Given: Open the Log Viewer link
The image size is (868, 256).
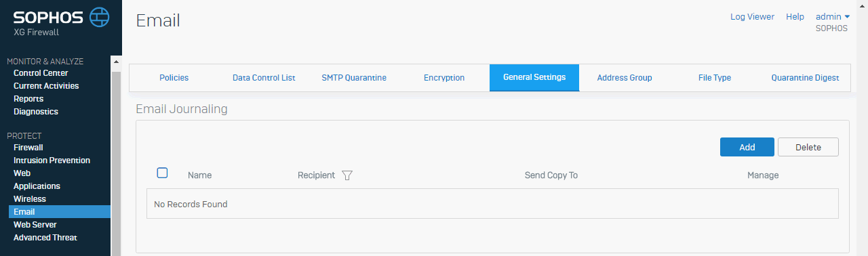Looking at the screenshot, I should point(752,17).
